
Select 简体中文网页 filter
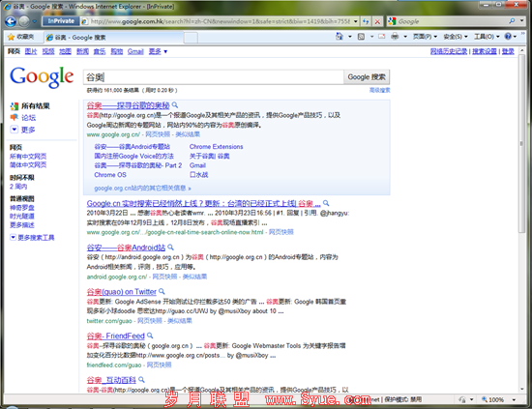click(28, 164)
